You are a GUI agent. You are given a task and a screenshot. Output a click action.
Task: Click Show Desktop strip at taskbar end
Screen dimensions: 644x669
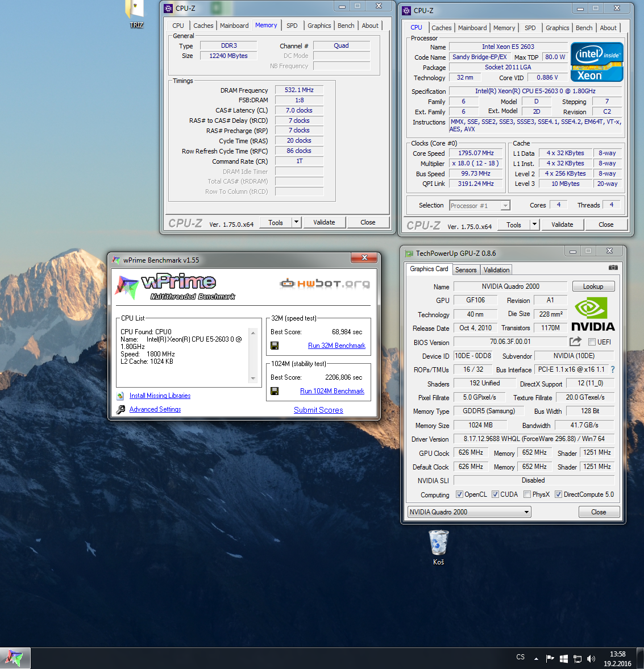(x=640, y=658)
